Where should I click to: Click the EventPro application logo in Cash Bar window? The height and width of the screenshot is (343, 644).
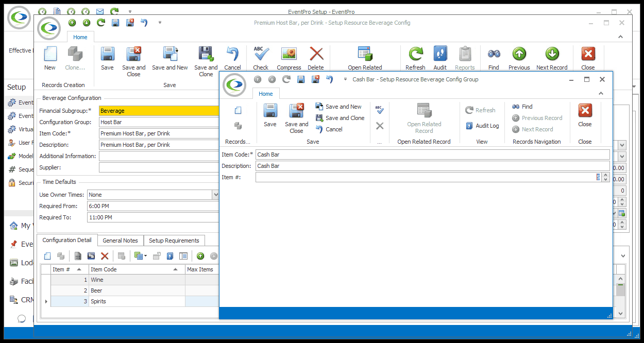[235, 85]
